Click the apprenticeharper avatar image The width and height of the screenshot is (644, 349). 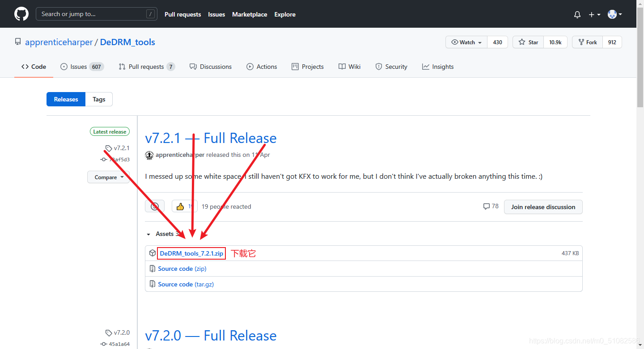click(149, 155)
